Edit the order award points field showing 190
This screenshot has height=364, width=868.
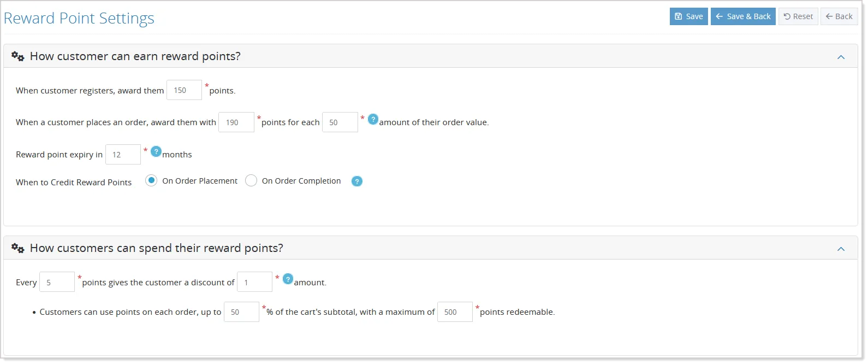[x=236, y=122]
